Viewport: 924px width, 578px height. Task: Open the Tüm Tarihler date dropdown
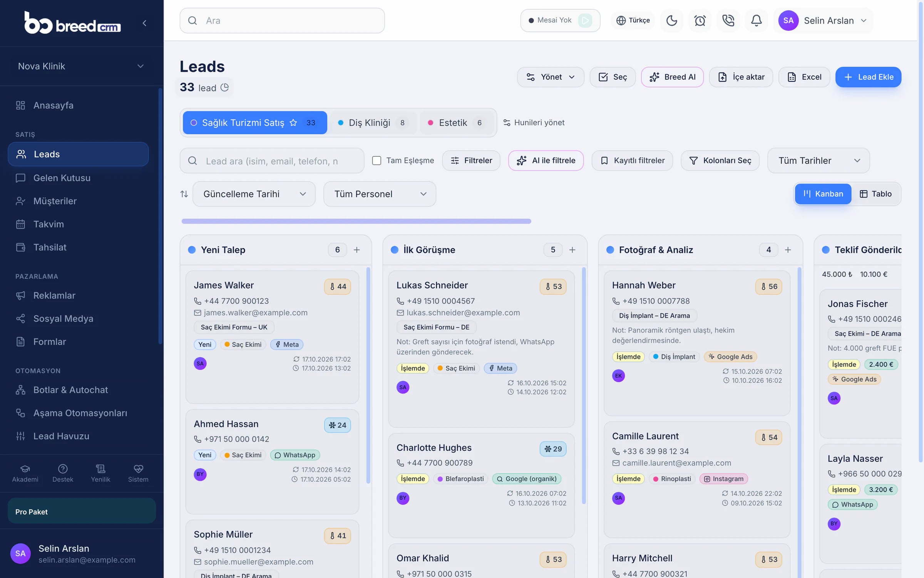pyautogui.click(x=819, y=161)
